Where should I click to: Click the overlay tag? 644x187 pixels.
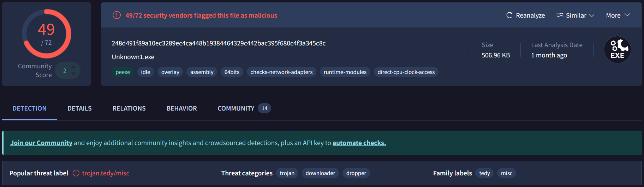click(x=170, y=72)
